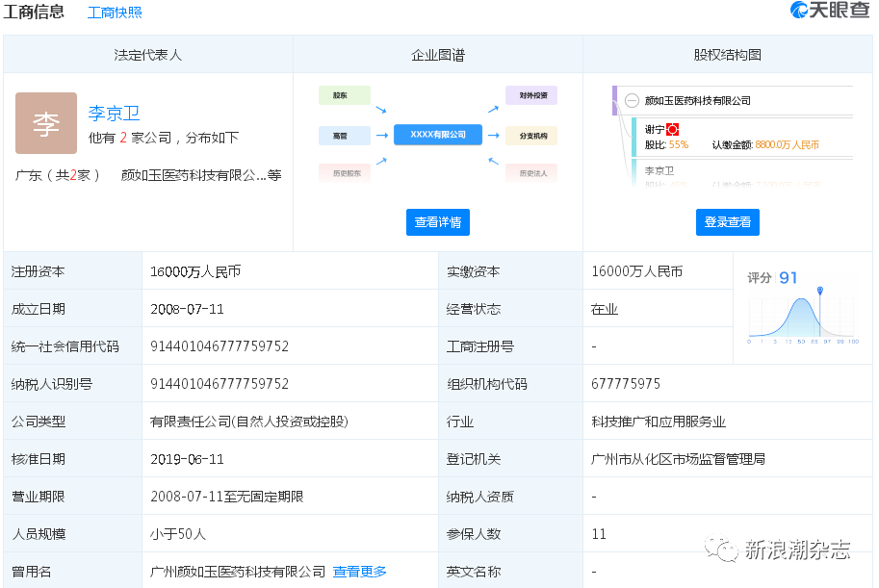Click the 天眼查 logo

829,12
